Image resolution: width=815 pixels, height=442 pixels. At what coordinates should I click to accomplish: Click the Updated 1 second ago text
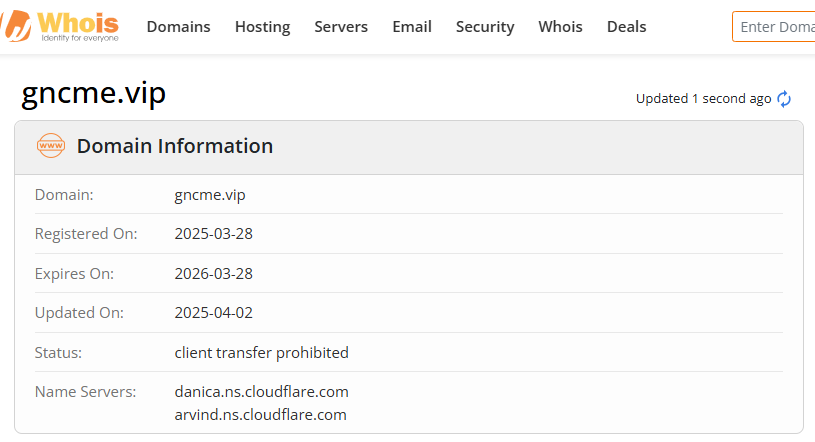pyautogui.click(x=703, y=98)
